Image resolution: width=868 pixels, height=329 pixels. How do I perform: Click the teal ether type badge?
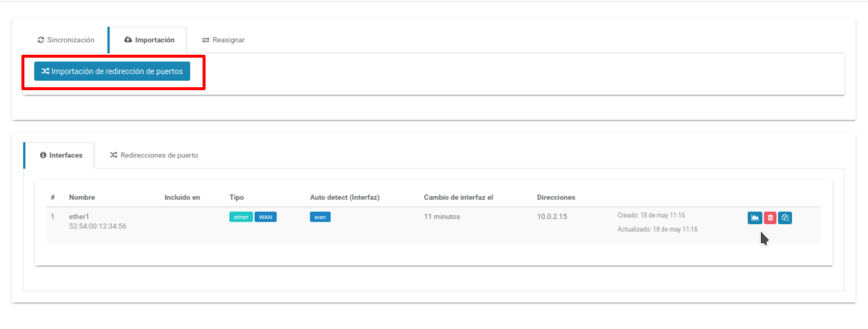pos(241,217)
